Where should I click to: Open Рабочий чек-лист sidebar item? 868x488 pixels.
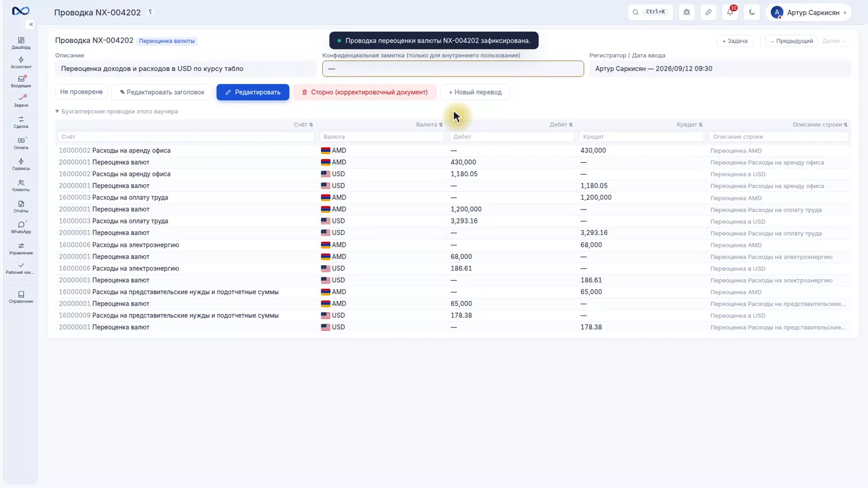(21, 268)
